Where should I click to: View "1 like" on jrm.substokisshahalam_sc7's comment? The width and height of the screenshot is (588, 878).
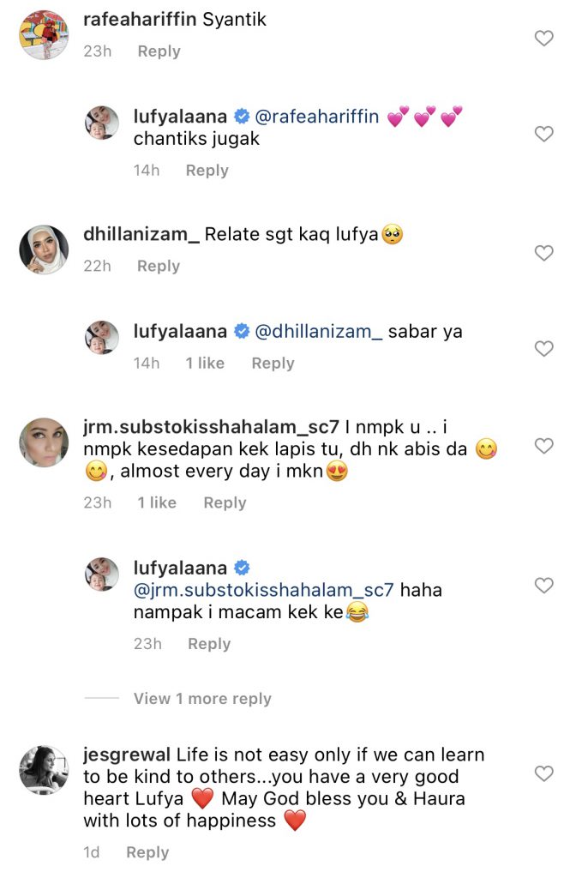click(157, 502)
